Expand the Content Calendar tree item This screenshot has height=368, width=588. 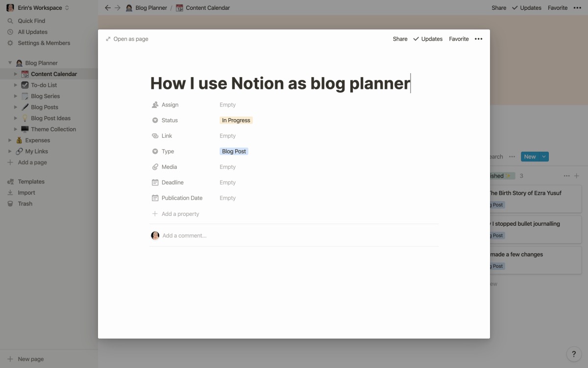click(16, 74)
